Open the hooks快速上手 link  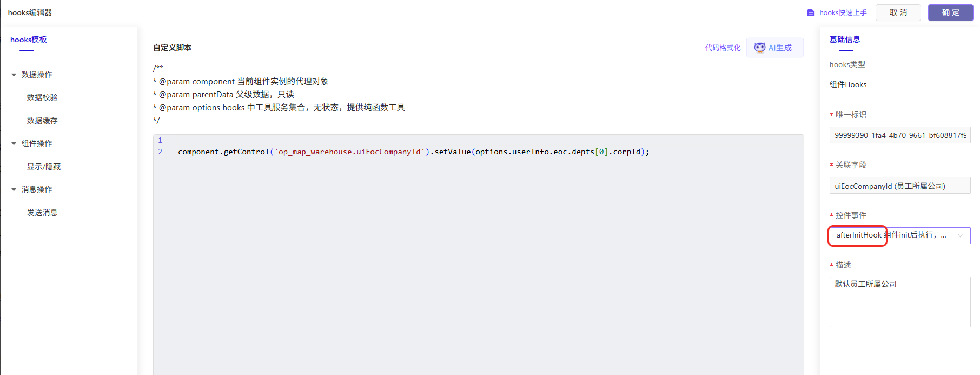coord(843,13)
